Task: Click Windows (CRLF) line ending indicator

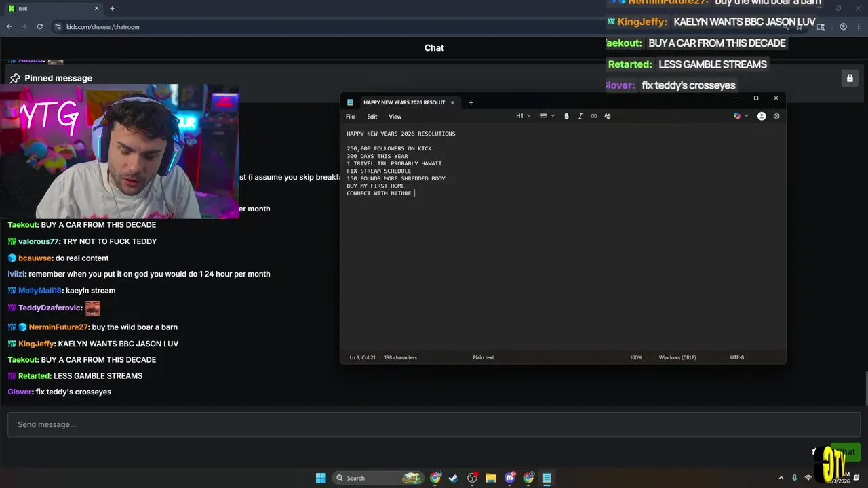Action: [677, 357]
